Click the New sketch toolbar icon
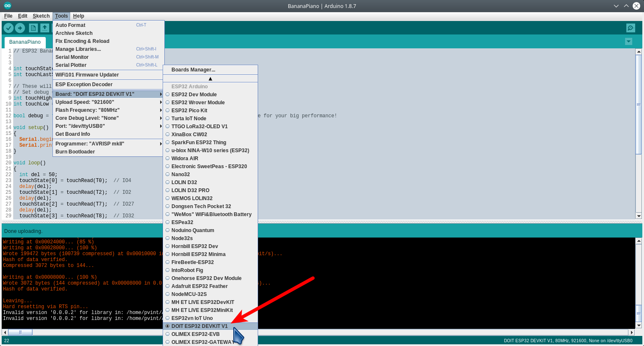The height and width of the screenshot is (346, 644). click(x=33, y=28)
